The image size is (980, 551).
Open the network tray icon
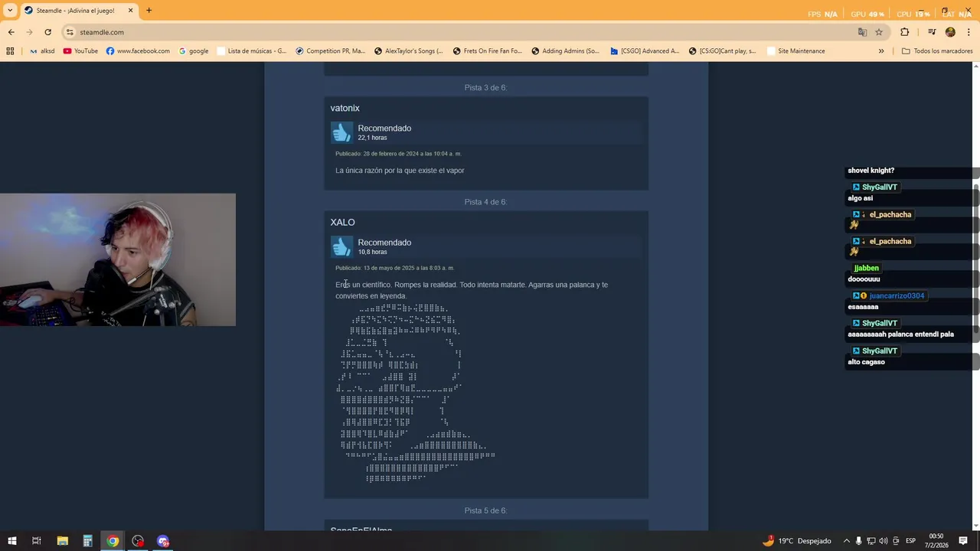(x=871, y=541)
